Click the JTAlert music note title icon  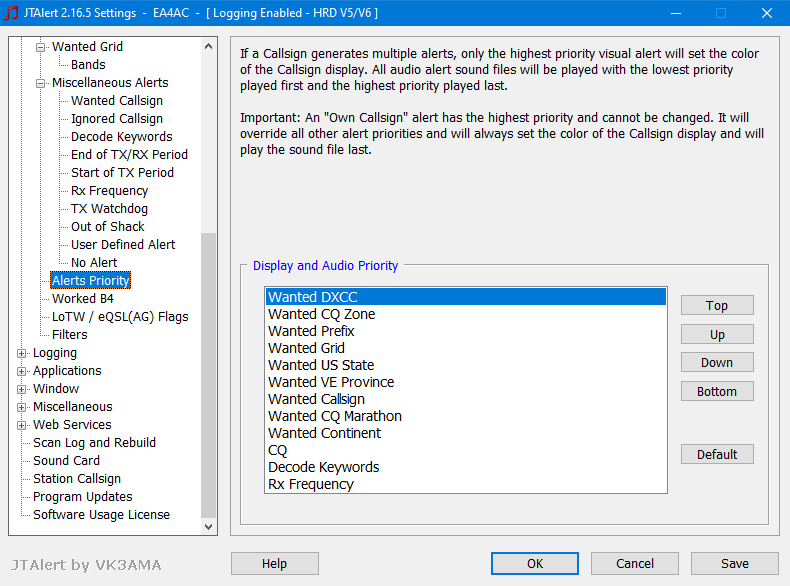[x=11, y=13]
